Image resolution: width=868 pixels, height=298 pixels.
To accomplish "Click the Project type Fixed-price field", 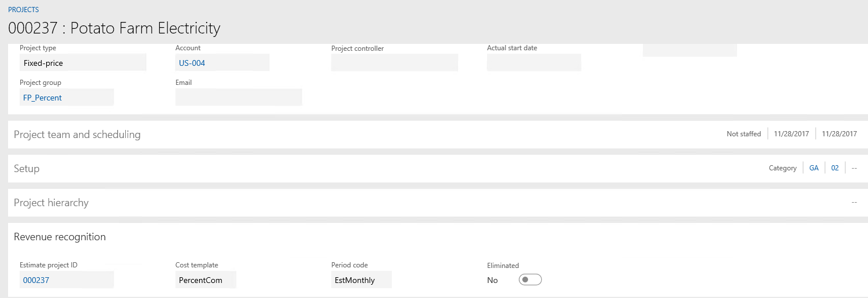I will point(83,63).
